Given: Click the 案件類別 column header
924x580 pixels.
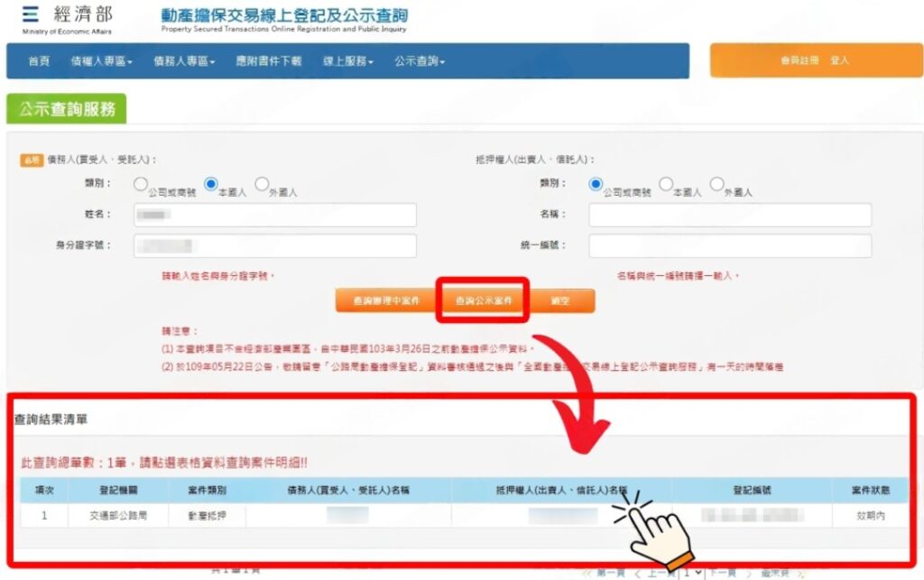Looking at the screenshot, I should [208, 490].
